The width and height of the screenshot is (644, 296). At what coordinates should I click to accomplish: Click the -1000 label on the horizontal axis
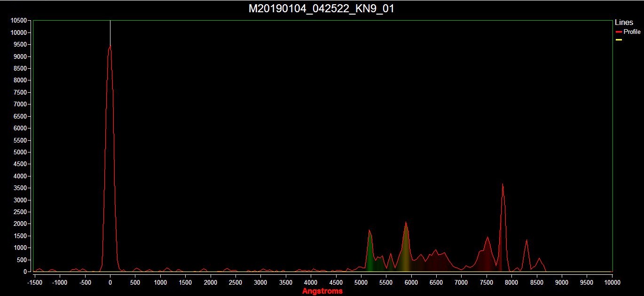click(60, 283)
